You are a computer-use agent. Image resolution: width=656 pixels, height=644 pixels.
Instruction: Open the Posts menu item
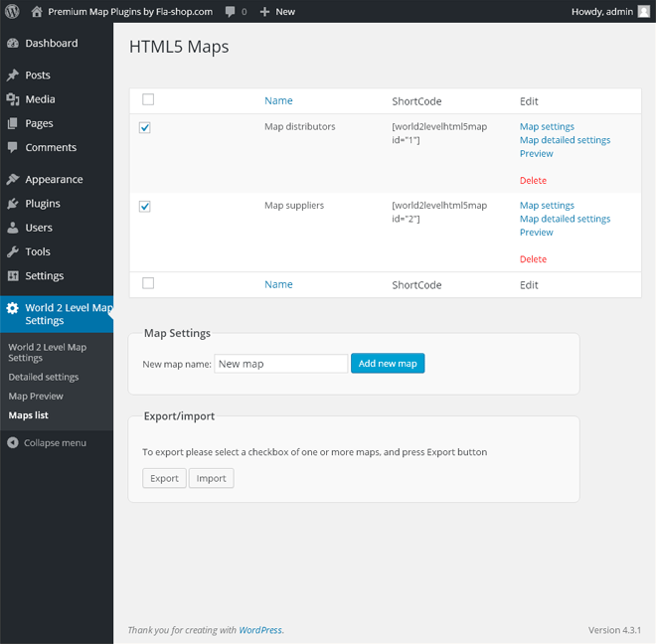(x=38, y=75)
